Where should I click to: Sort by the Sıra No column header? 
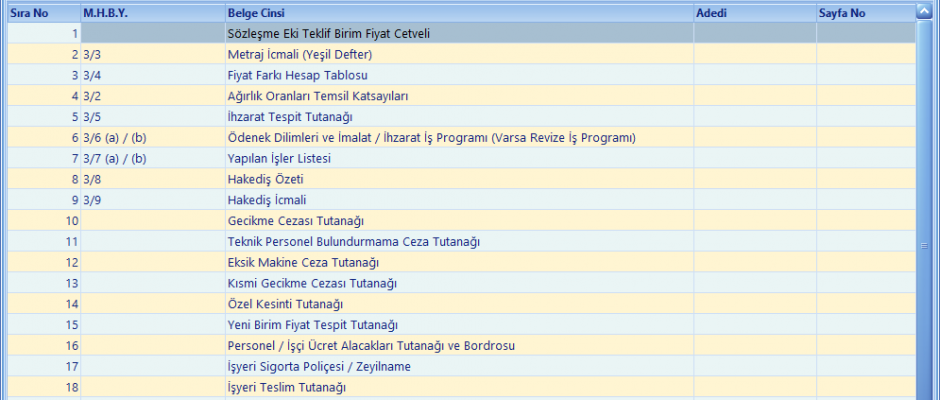coord(44,13)
